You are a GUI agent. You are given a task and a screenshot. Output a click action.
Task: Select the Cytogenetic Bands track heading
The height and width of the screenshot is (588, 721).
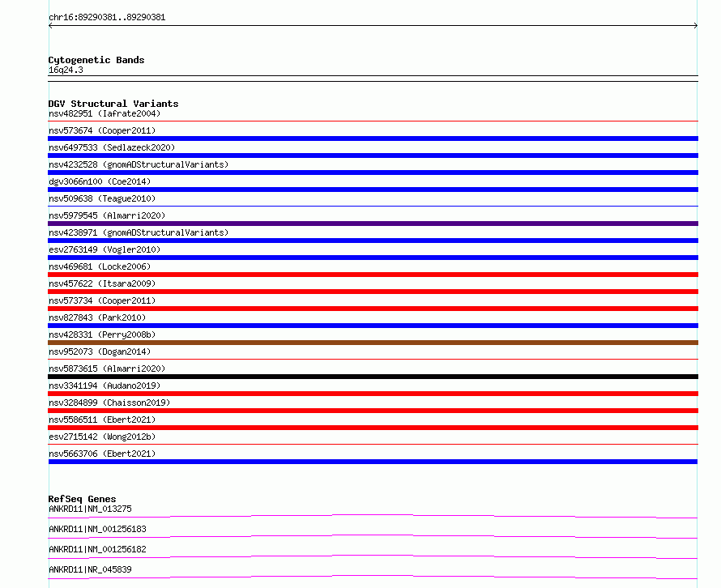(x=96, y=60)
